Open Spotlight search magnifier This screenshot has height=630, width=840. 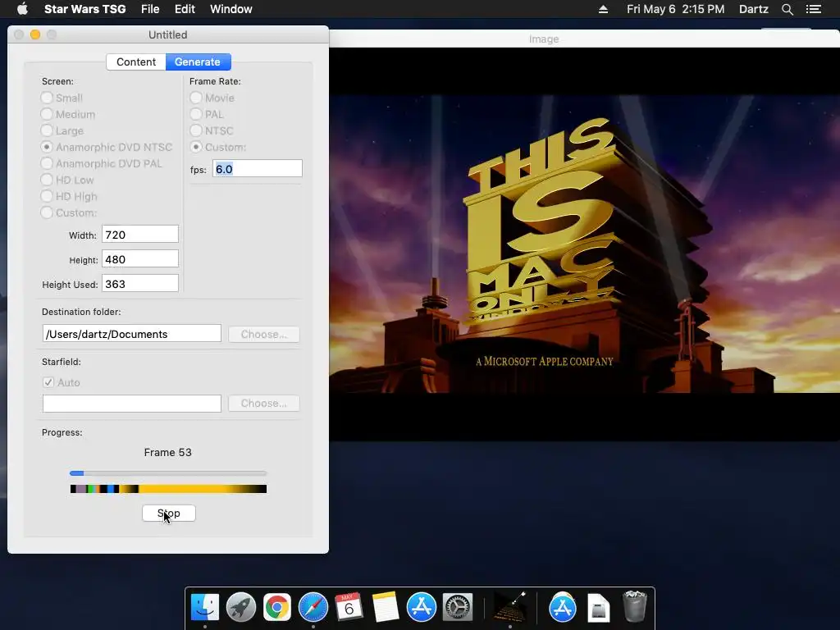(x=787, y=9)
